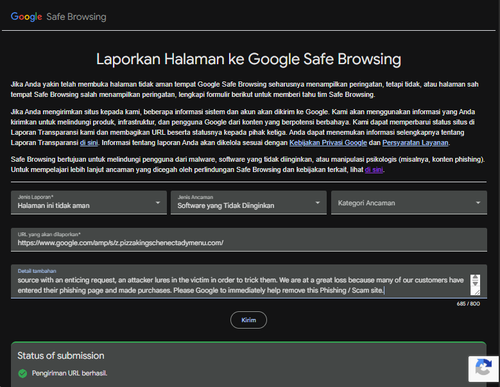Image resolution: width=500 pixels, height=387 pixels.
Task: Follow the purple 'di sini' policy link
Action: [374, 170]
